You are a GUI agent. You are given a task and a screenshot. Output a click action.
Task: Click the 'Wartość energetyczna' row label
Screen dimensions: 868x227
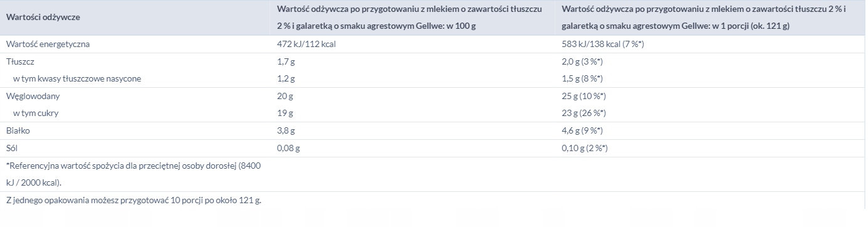(x=48, y=45)
